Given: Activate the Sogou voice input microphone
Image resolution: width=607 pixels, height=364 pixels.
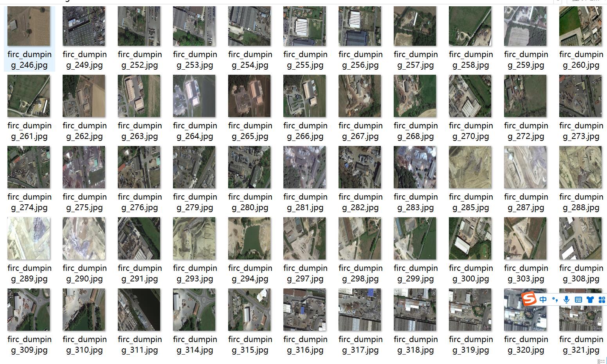Looking at the screenshot, I should click(566, 300).
